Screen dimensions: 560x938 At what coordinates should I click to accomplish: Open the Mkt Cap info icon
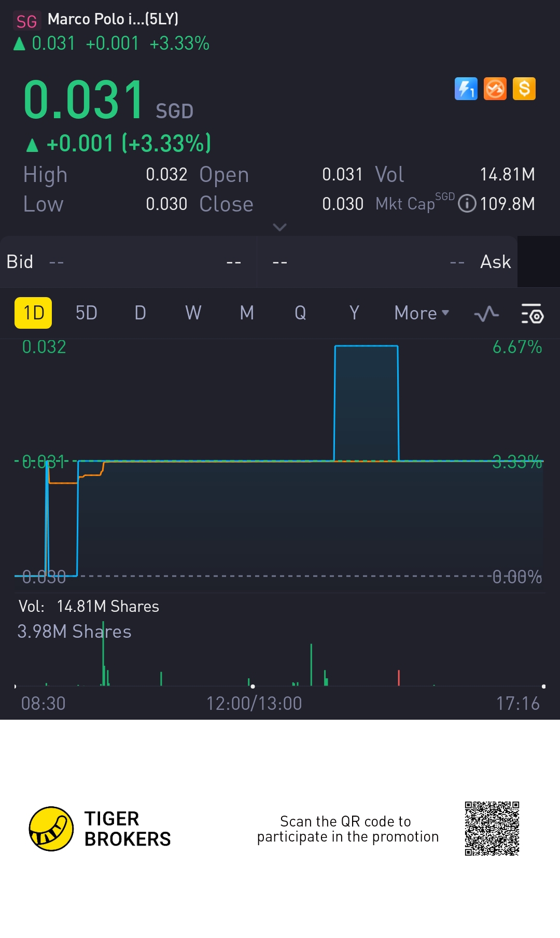point(467,203)
